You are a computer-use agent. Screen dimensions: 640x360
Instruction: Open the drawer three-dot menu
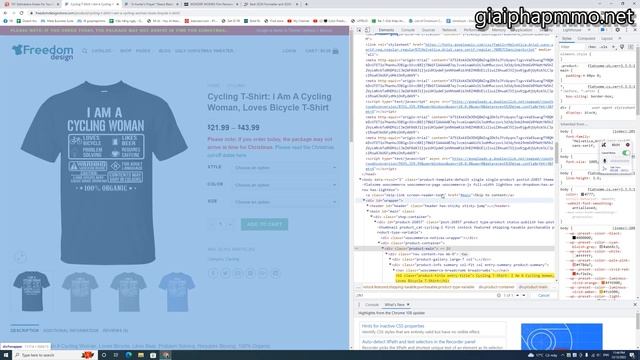[x=359, y=304]
